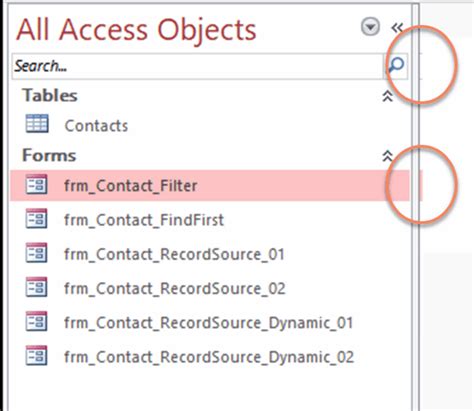474x411 pixels.
Task: Collapse the navigation pane with shutter button
Action: (397, 28)
